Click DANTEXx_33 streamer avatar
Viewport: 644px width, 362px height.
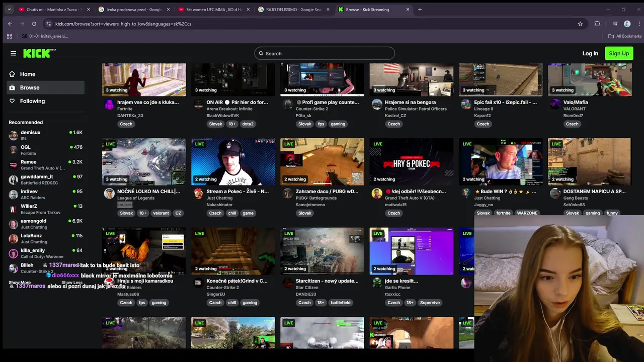pos(109,104)
